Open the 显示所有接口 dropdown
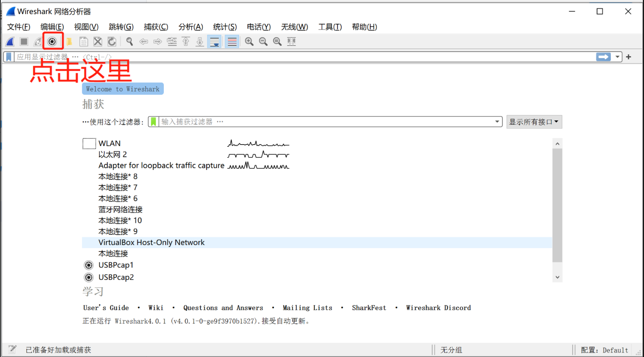This screenshot has height=357, width=644. point(534,122)
